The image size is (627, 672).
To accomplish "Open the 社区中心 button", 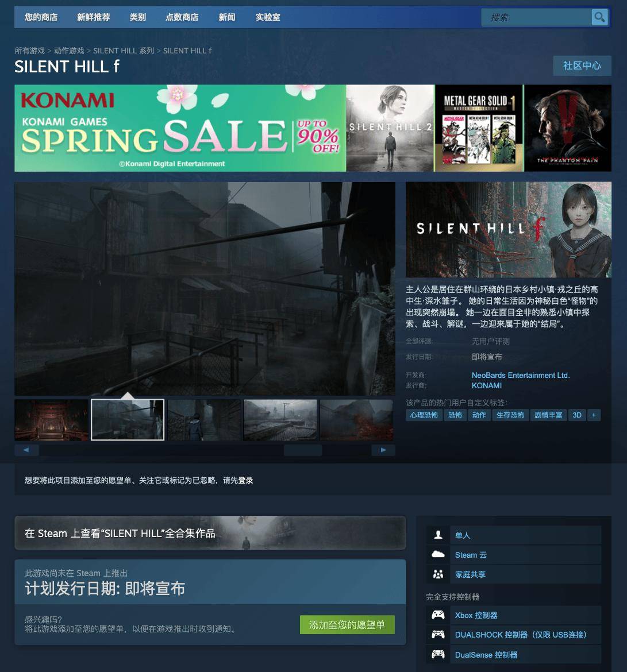I will tap(582, 65).
